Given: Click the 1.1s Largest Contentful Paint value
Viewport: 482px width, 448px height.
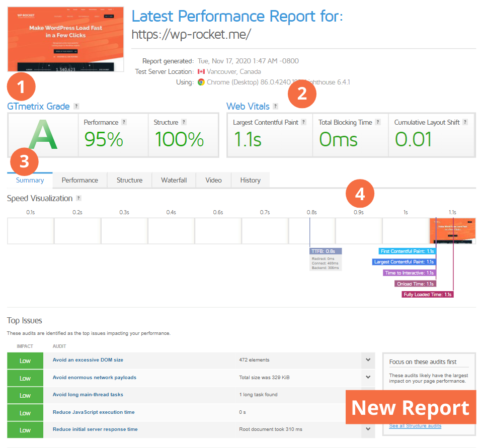Looking at the screenshot, I should tap(248, 139).
